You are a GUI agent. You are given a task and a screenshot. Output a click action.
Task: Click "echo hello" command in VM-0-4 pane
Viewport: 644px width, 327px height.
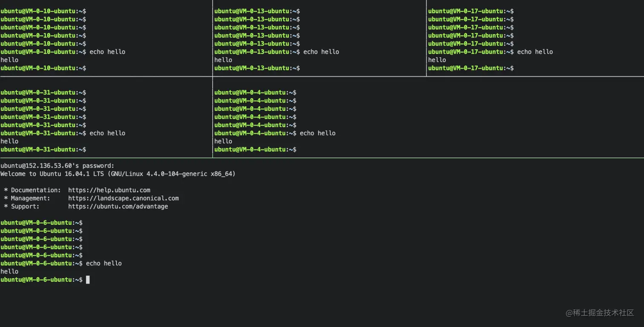click(318, 133)
